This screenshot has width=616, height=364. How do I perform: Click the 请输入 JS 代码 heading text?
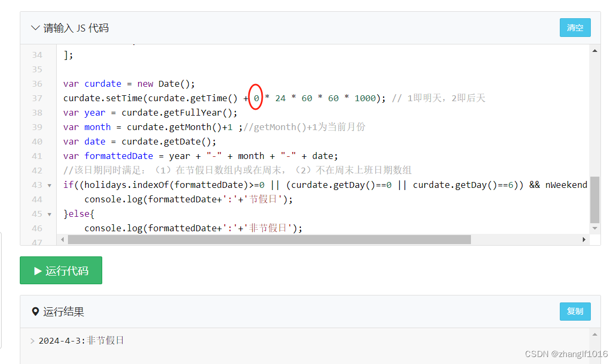tap(76, 28)
